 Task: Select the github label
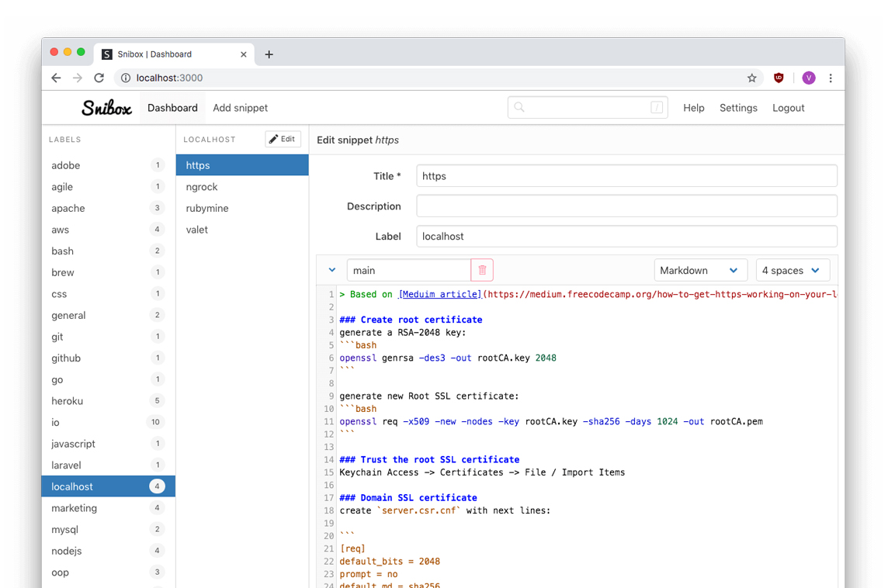coord(108,358)
